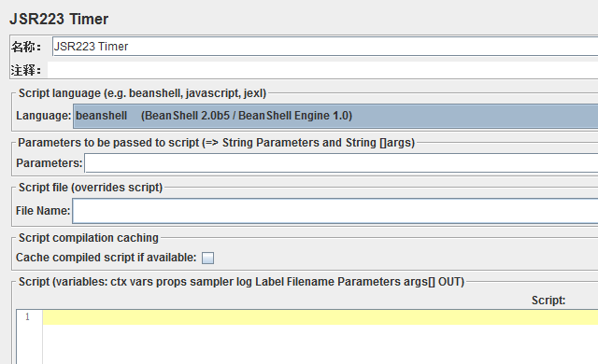
Task: Click the JSR223 Timer heading
Action: point(59,19)
